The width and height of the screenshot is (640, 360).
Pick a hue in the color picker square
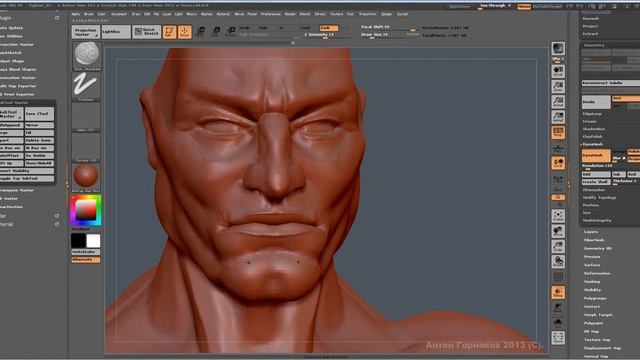(86, 210)
